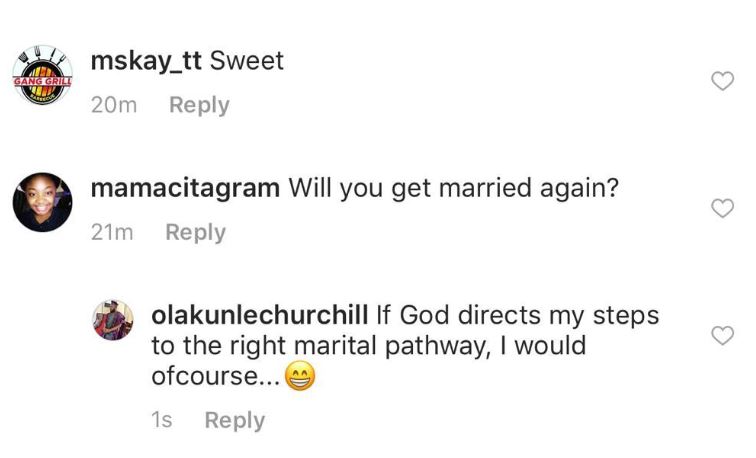Click the 20m timestamp
Screen dimensions: 756x458
pos(113,105)
